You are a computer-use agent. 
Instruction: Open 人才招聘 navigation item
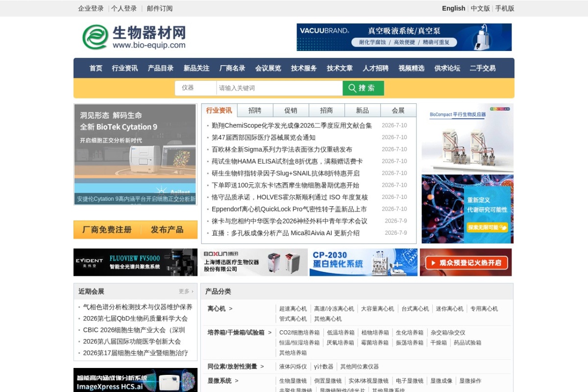click(375, 68)
